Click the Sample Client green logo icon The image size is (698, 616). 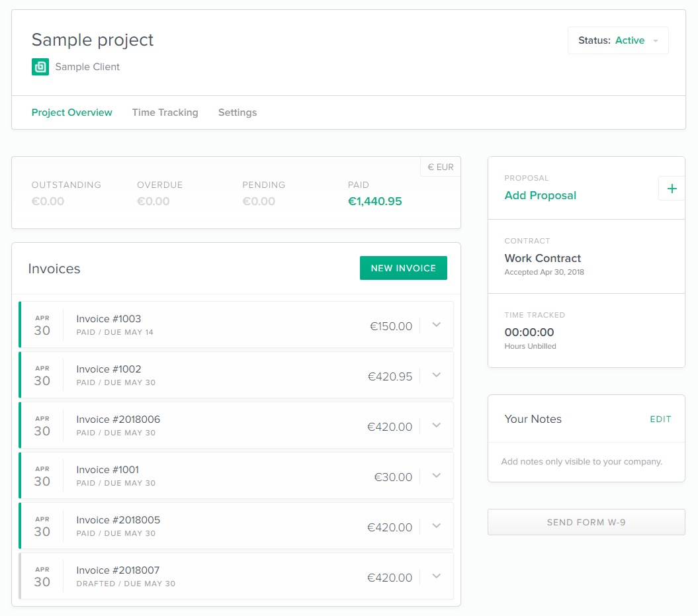(x=40, y=67)
